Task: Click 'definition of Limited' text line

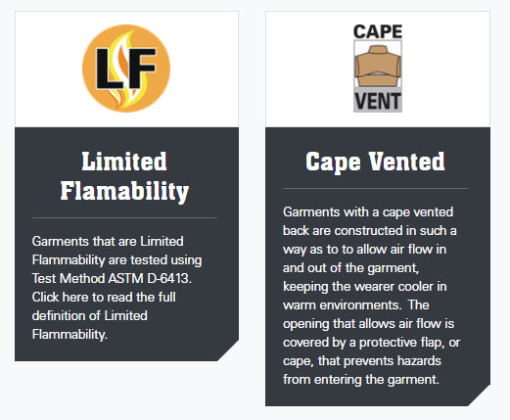Action: point(90,316)
